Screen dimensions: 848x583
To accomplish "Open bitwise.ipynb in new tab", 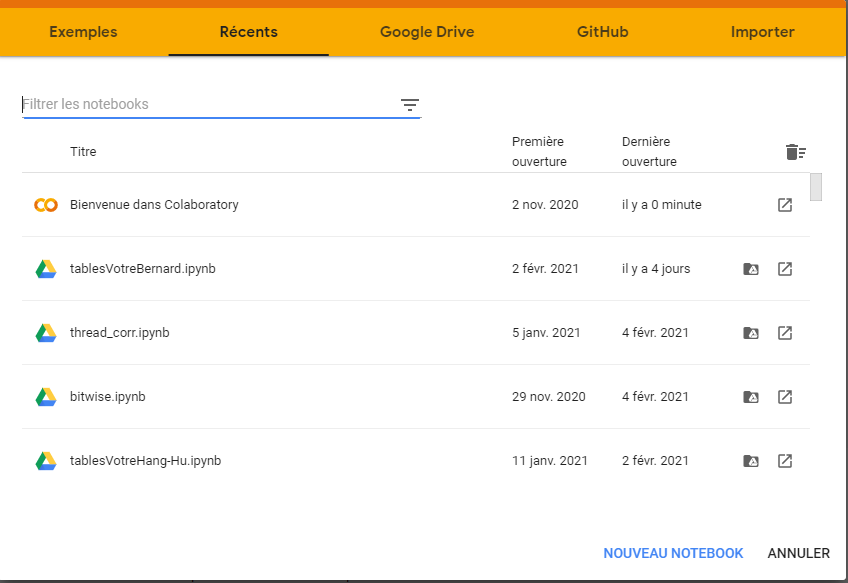I will pos(785,397).
